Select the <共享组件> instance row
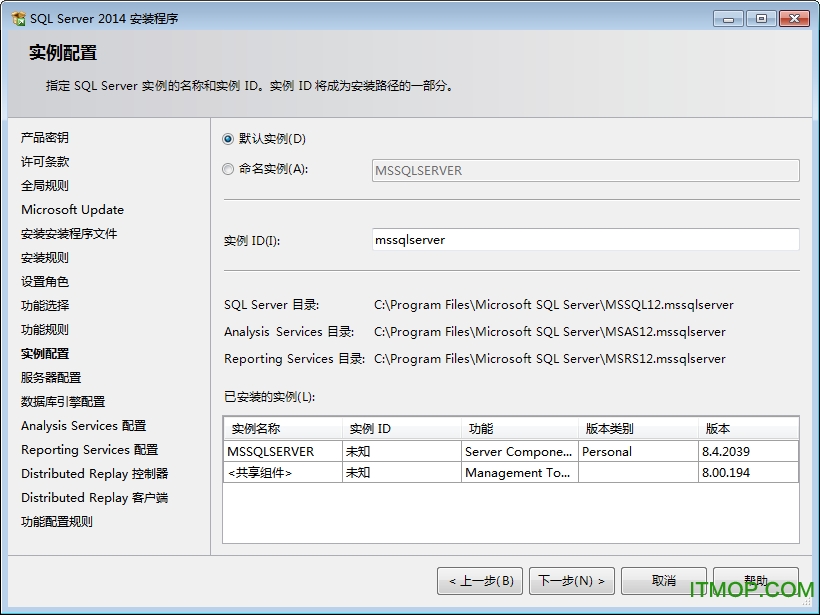The height and width of the screenshot is (615, 820). (511, 473)
